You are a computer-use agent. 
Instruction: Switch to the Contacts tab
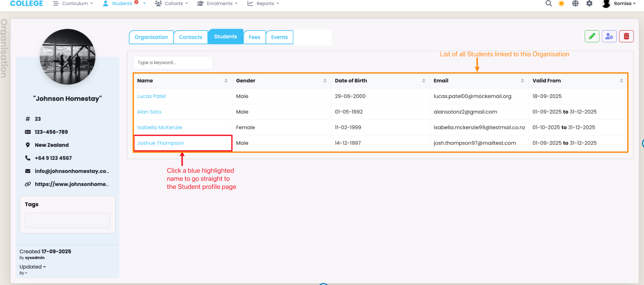pyautogui.click(x=190, y=37)
